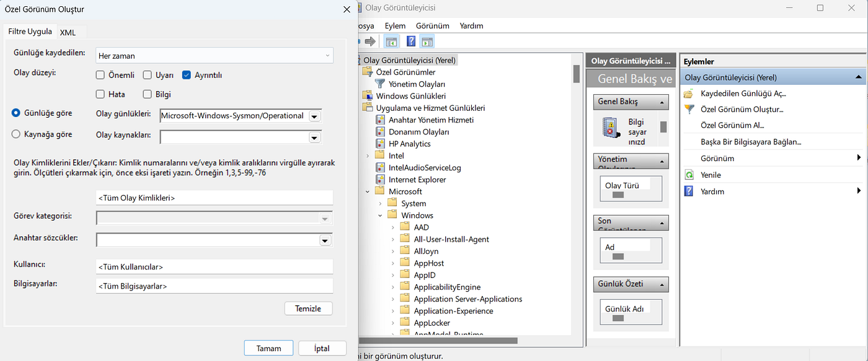The image size is (868, 361).
Task: Click the event IDs input field
Action: 215,198
